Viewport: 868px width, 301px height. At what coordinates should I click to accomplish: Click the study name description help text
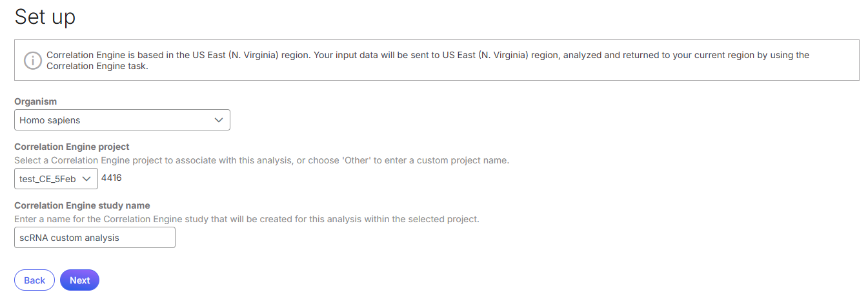[247, 219]
